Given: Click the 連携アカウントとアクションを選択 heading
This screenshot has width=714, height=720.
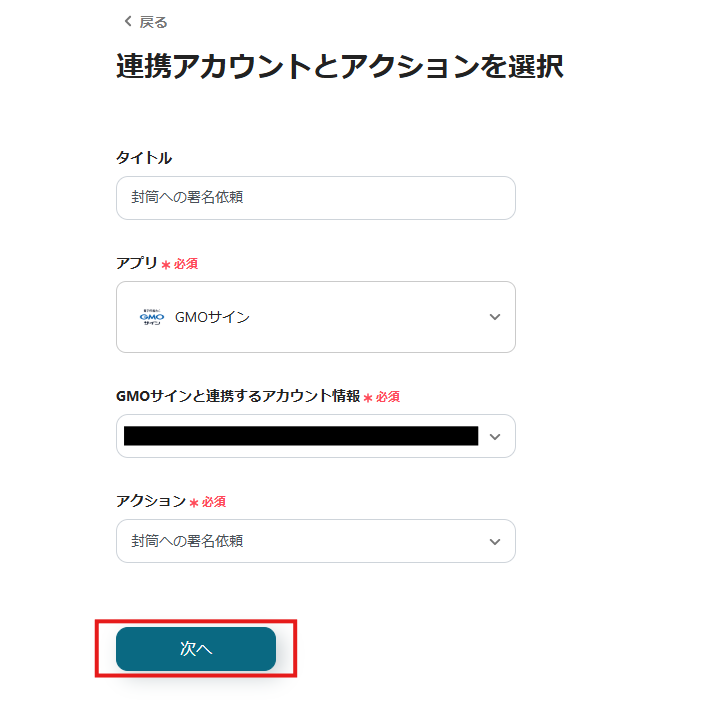Looking at the screenshot, I should (339, 67).
